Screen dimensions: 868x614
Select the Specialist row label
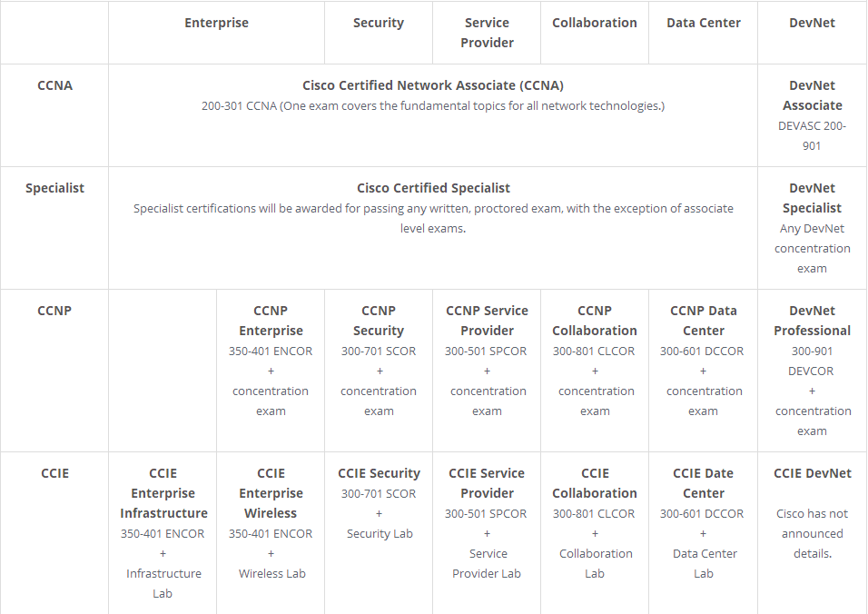point(54,188)
